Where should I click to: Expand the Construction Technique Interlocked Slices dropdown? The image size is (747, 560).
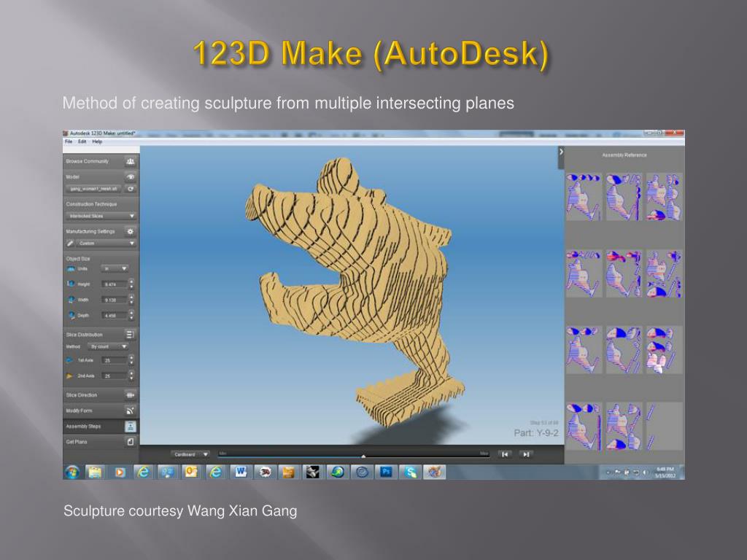click(101, 216)
